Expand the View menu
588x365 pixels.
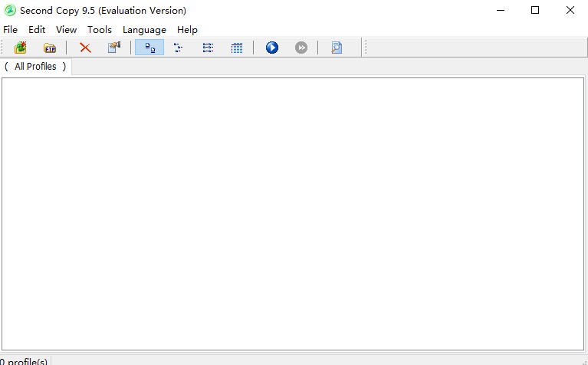[67, 29]
